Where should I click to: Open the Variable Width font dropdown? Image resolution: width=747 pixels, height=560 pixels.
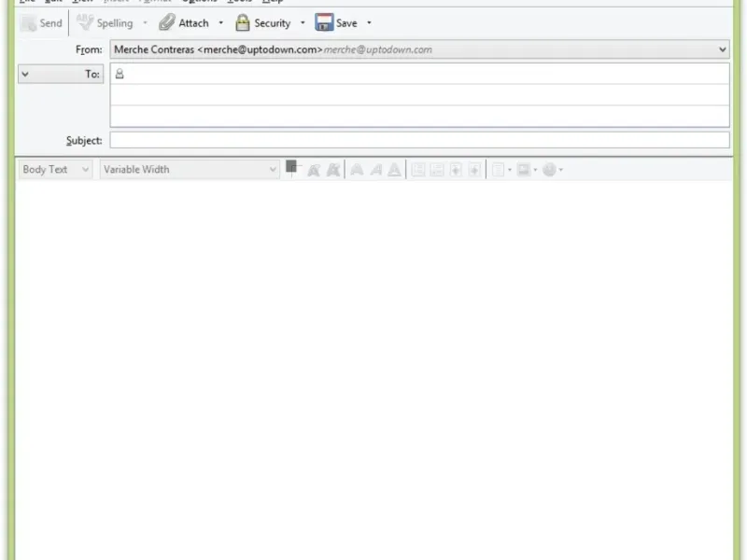coord(190,170)
